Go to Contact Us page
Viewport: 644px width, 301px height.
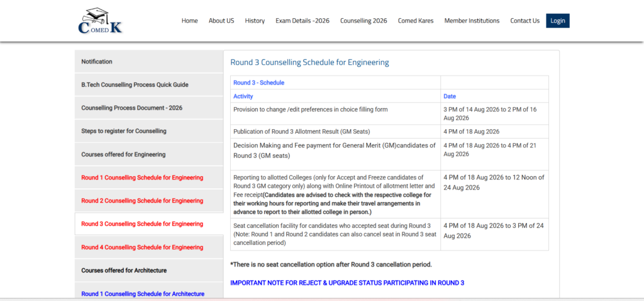pyautogui.click(x=525, y=21)
